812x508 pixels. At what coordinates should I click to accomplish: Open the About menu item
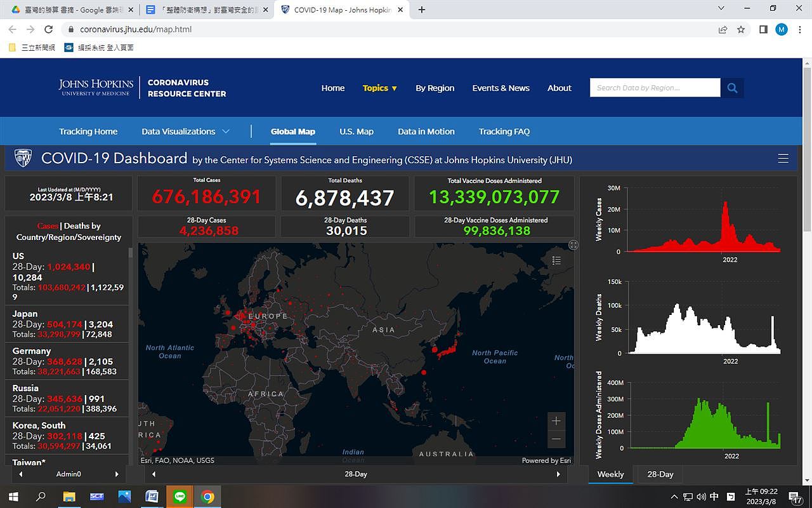560,88
